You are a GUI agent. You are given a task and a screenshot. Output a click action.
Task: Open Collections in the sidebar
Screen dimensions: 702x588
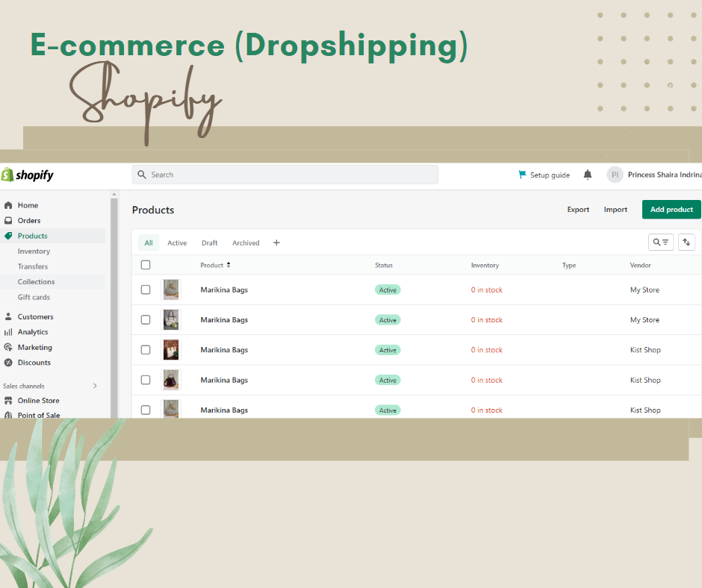pyautogui.click(x=37, y=282)
